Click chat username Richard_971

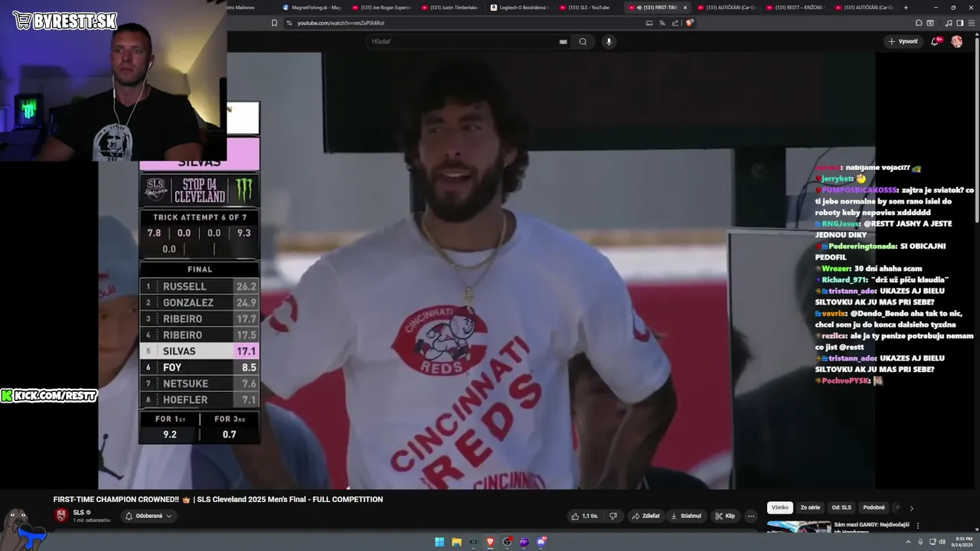pos(844,279)
